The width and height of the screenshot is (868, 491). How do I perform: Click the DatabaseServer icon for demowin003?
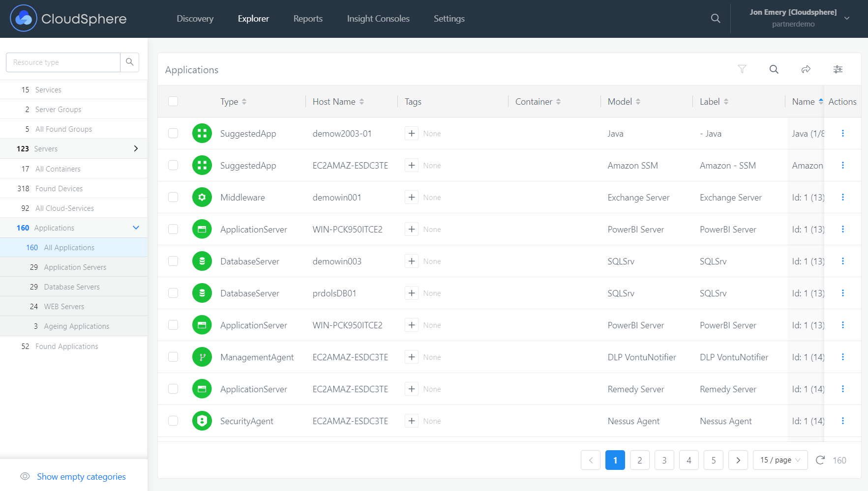click(202, 261)
